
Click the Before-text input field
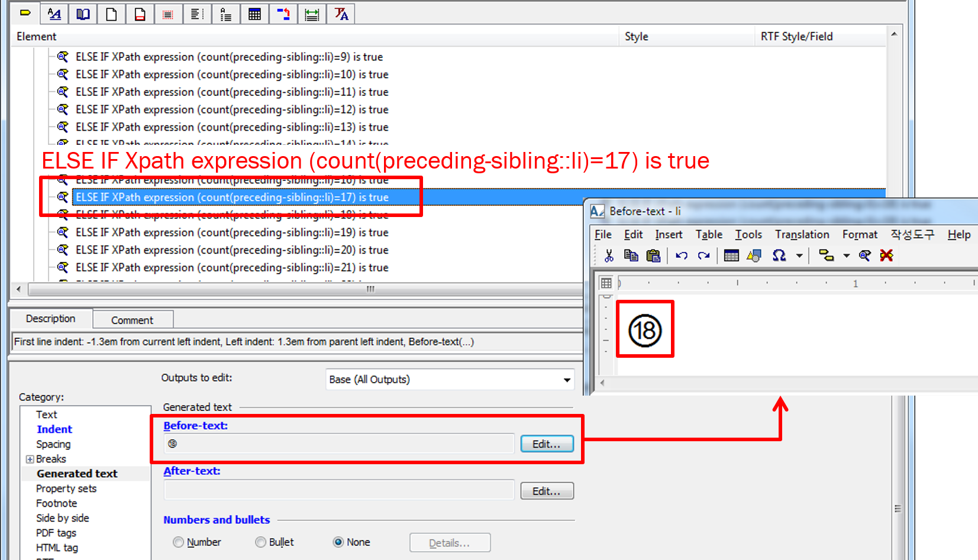point(339,444)
